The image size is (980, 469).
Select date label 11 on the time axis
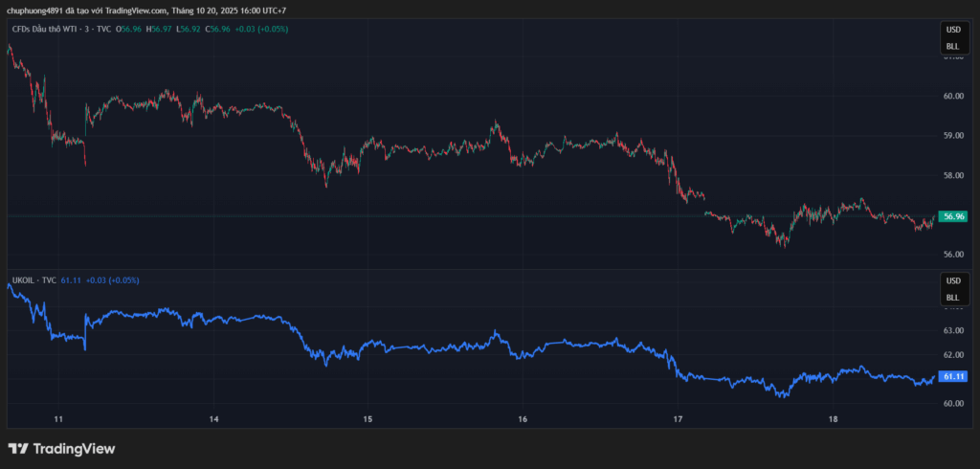point(58,419)
